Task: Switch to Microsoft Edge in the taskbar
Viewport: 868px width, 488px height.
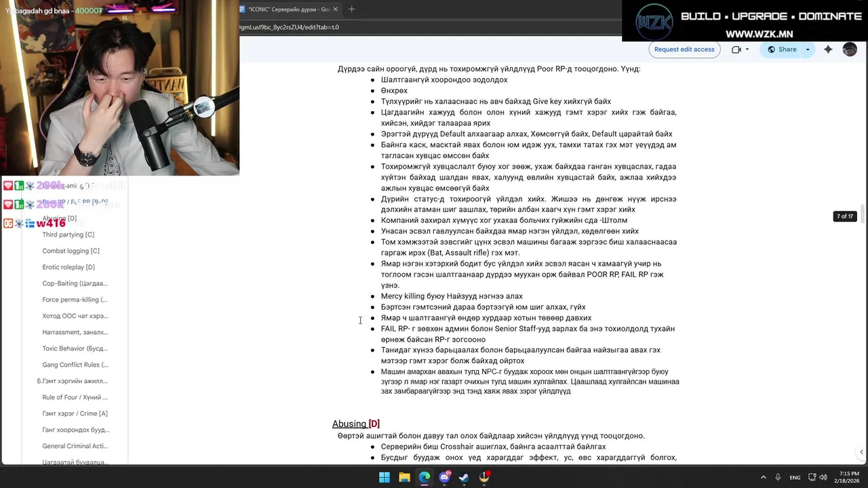Action: 425,477
